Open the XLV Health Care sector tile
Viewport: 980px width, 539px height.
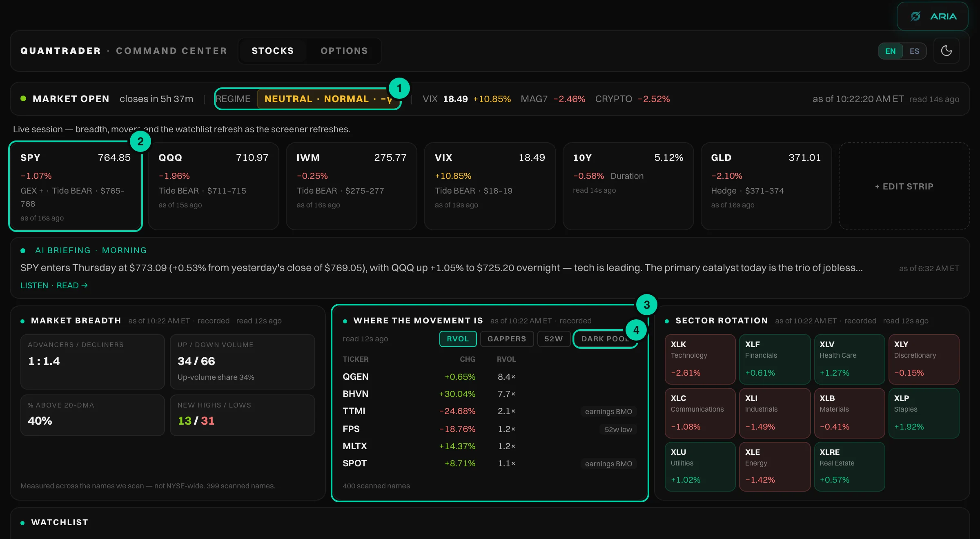coord(849,359)
